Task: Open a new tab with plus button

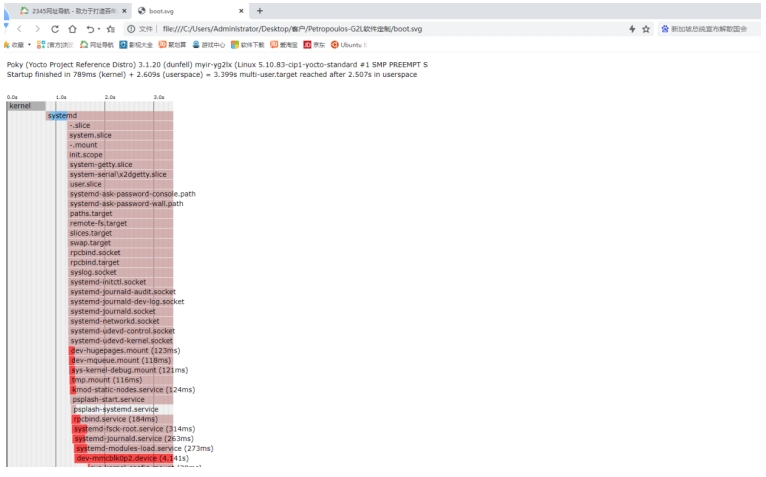Action: coord(260,10)
